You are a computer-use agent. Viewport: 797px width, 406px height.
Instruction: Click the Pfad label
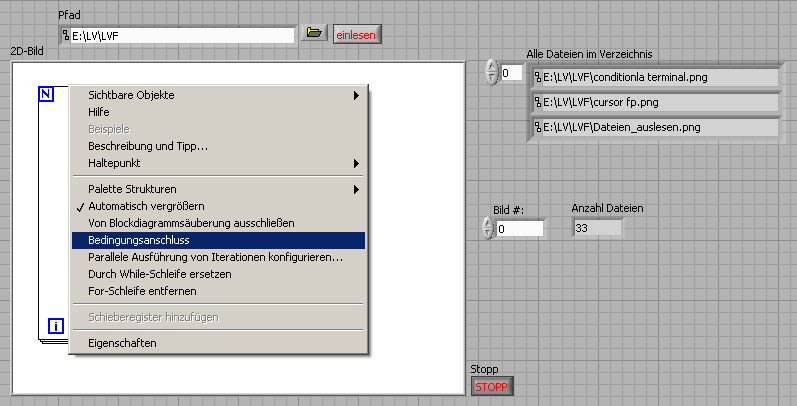pos(70,15)
